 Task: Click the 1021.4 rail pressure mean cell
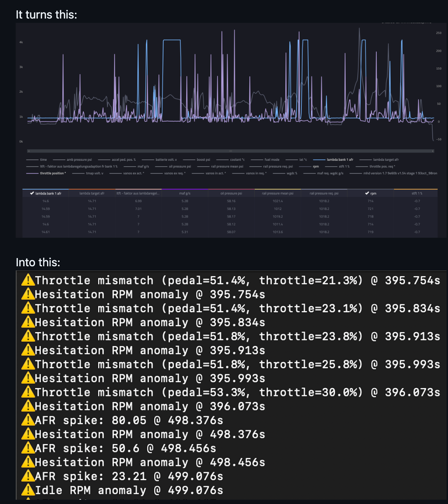[278, 201]
